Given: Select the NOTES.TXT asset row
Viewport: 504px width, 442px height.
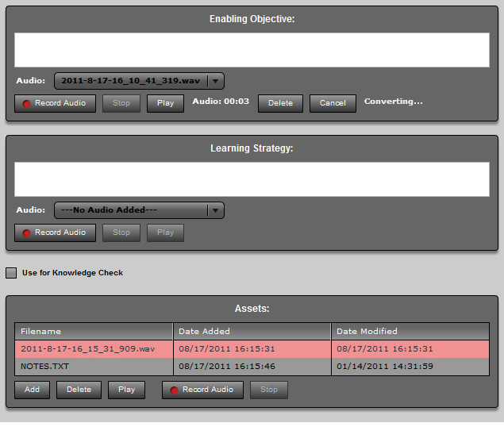Looking at the screenshot, I should coord(94,367).
